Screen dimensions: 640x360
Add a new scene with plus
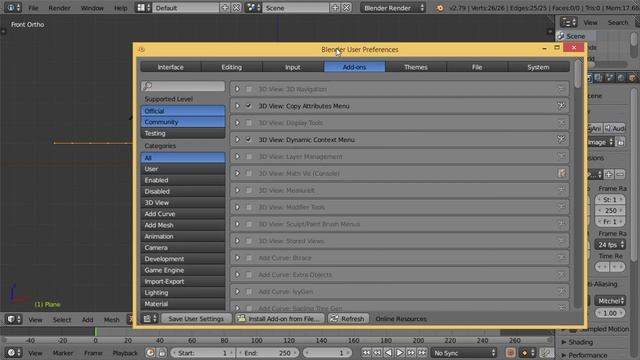[x=335, y=8]
